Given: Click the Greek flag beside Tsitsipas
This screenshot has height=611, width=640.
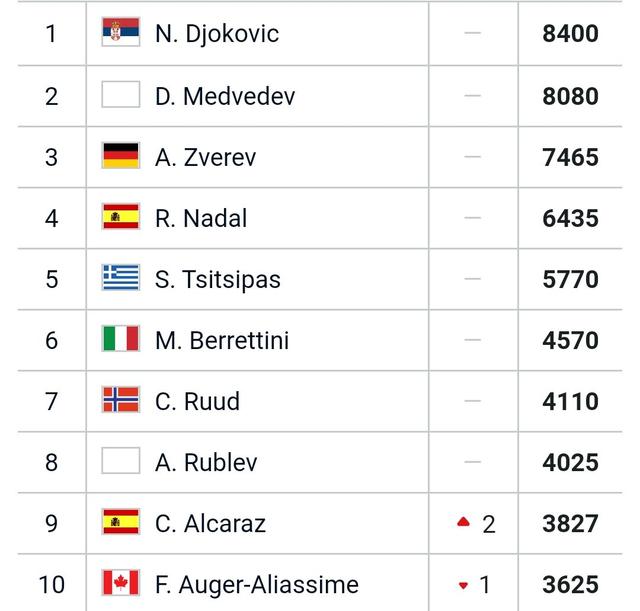Looking at the screenshot, I should pyautogui.click(x=121, y=278).
